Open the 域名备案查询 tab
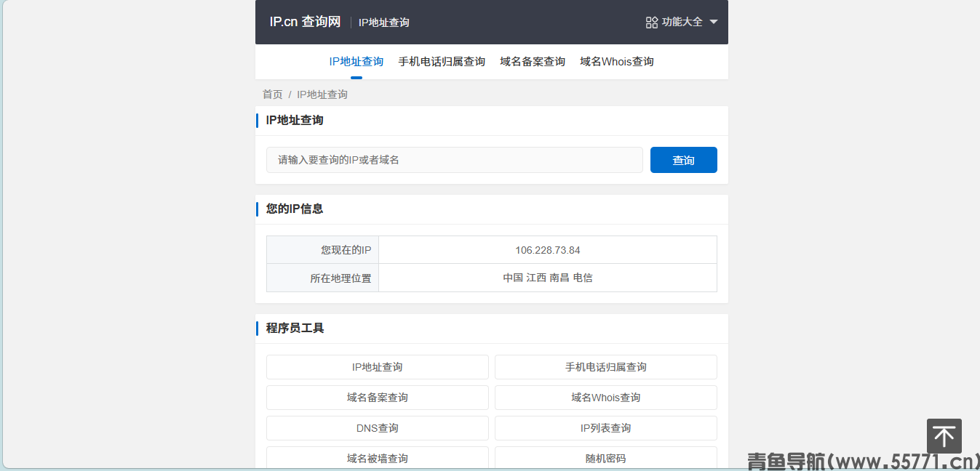 coord(533,62)
